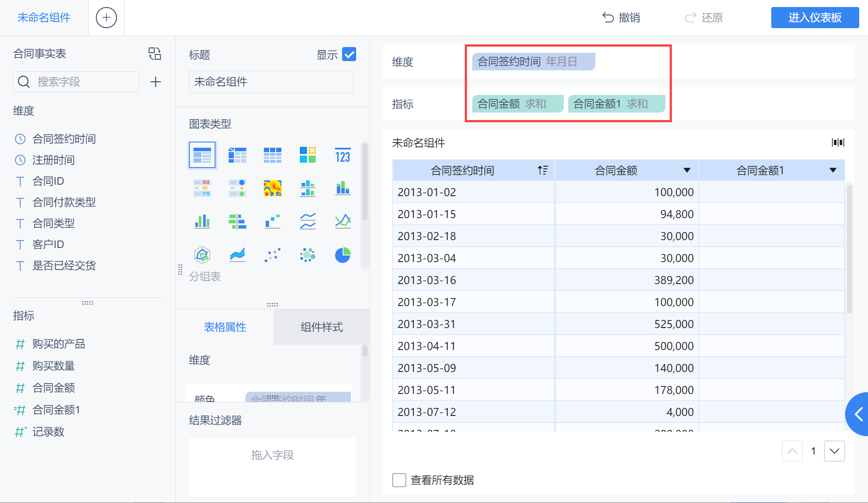The image size is (868, 503).
Task: Enable 查看所有数据 checkbox
Action: coord(399,480)
